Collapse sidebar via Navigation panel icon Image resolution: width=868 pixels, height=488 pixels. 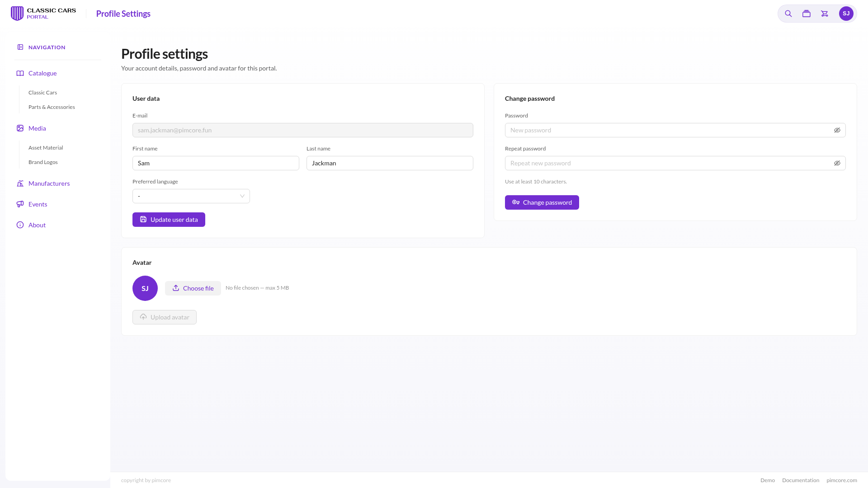(x=20, y=47)
